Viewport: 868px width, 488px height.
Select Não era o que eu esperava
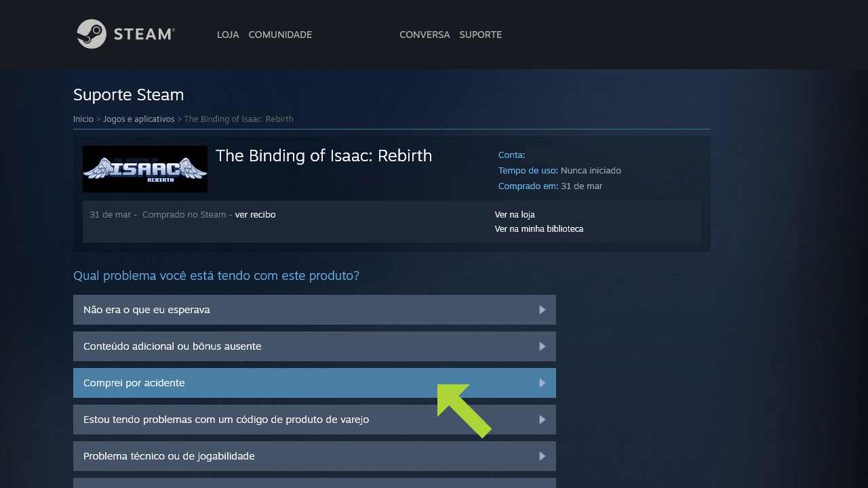pyautogui.click(x=315, y=310)
